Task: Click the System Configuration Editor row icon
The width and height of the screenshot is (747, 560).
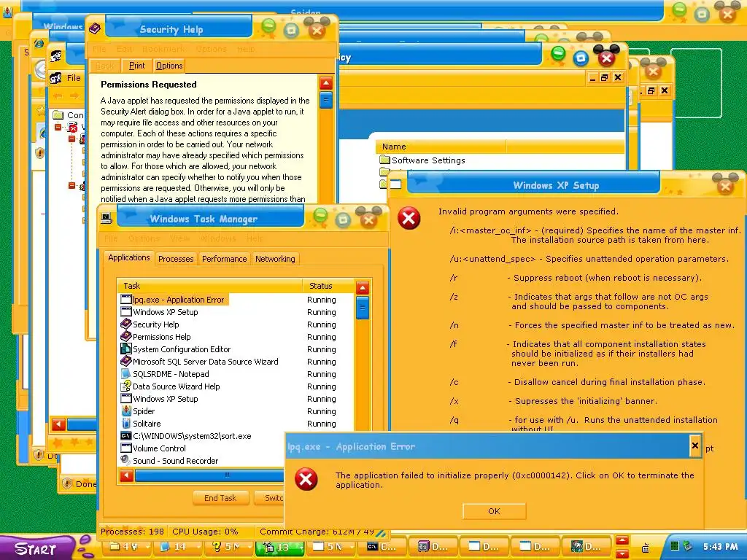Action: 125,349
